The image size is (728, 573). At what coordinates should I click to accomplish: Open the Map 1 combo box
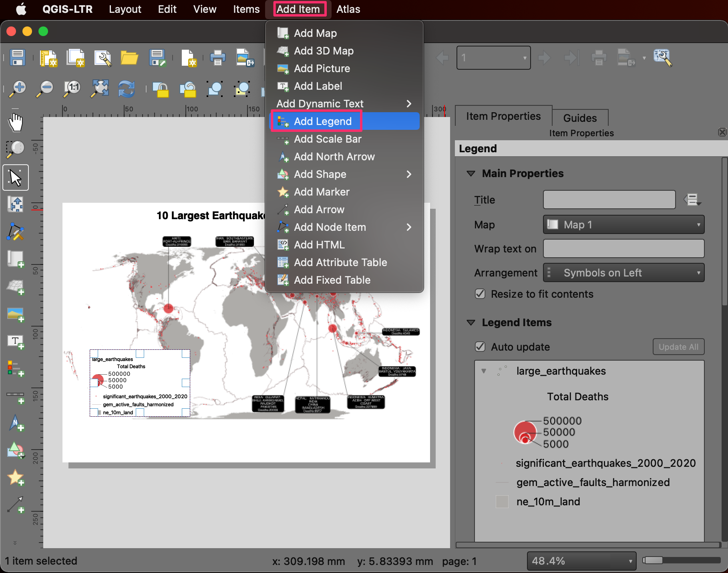click(623, 224)
